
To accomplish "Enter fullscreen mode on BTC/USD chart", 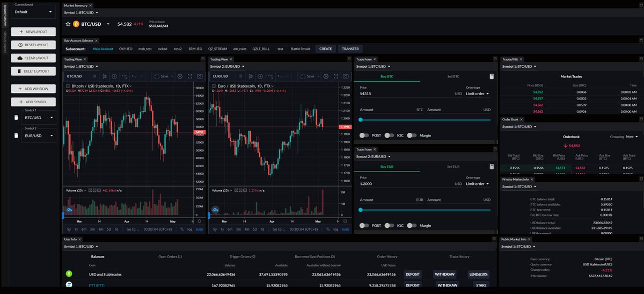I will [x=190, y=76].
